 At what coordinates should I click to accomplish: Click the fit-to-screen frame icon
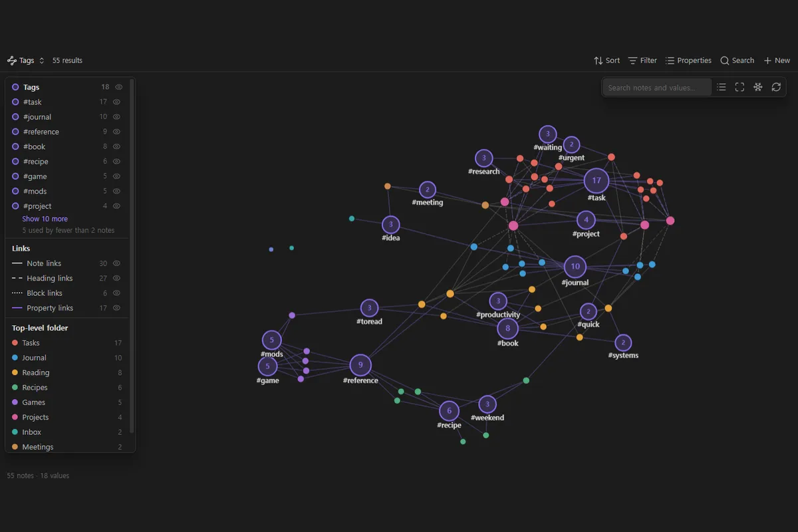click(x=739, y=87)
